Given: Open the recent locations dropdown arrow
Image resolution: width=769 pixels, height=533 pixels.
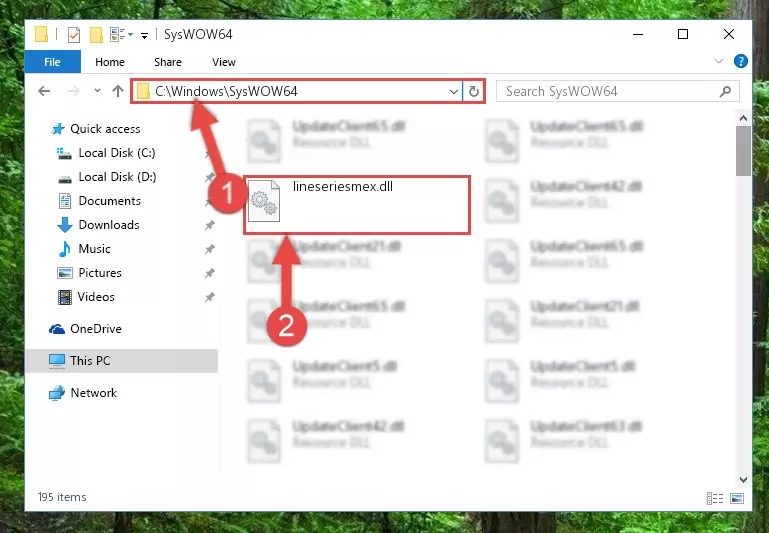Looking at the screenshot, I should pos(97,90).
